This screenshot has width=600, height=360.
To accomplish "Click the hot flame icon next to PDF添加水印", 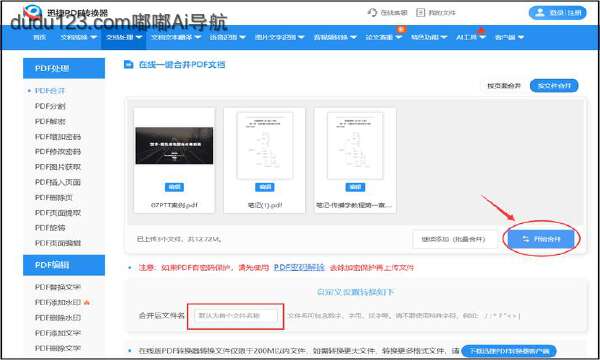I will coord(87,302).
